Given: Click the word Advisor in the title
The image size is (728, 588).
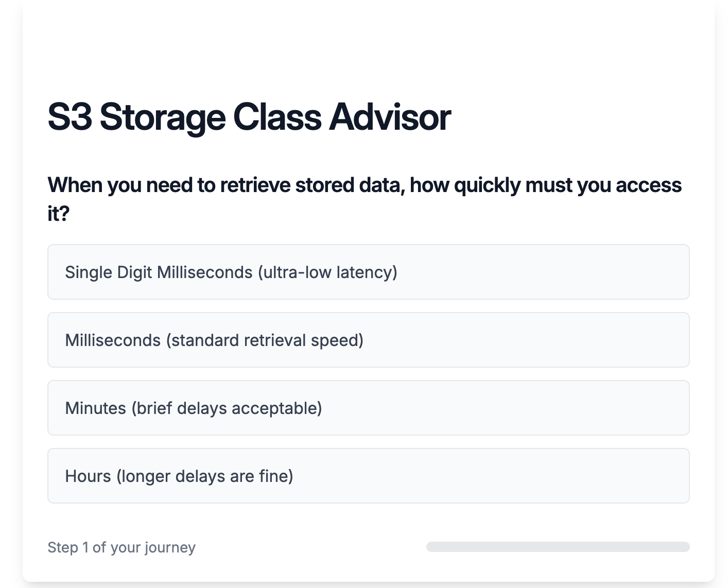Looking at the screenshot, I should pyautogui.click(x=390, y=117).
